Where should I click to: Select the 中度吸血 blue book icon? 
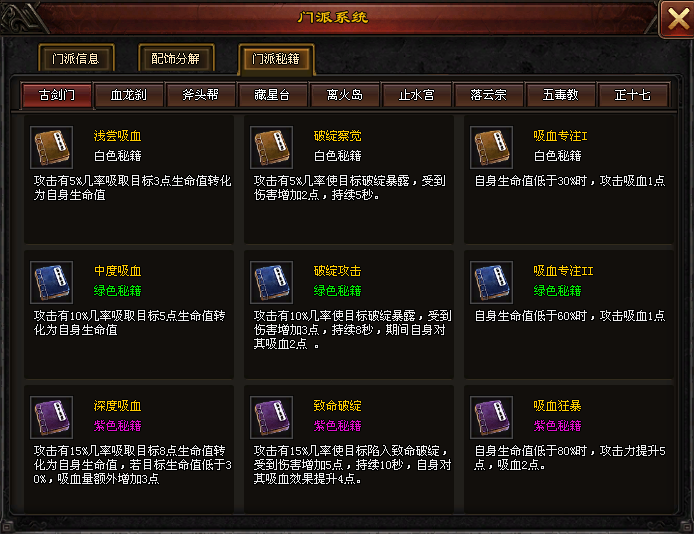[x=51, y=282]
